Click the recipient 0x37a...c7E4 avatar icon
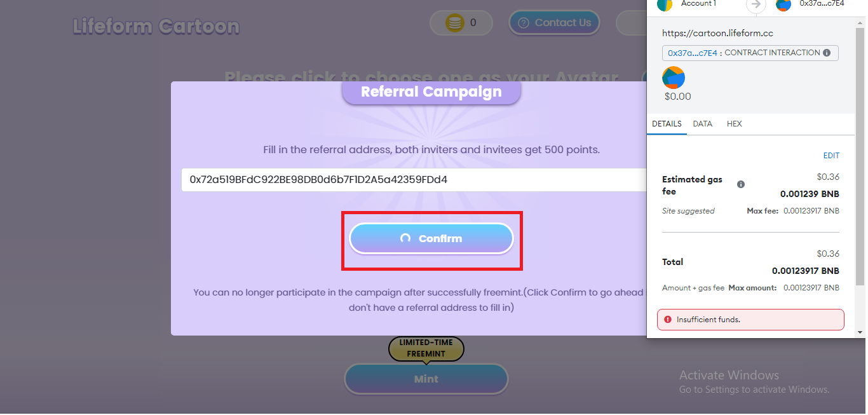 coord(783,4)
